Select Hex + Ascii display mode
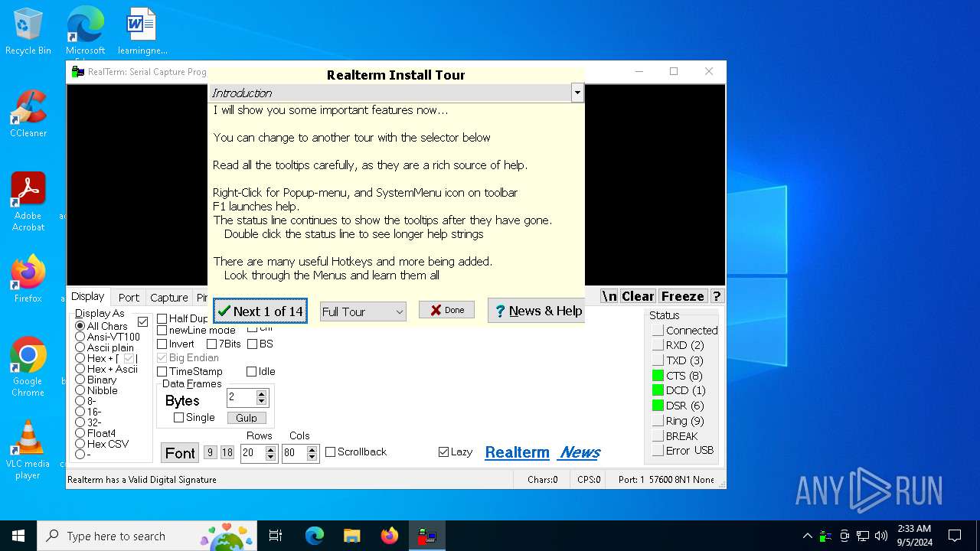The height and width of the screenshot is (551, 980). 80,369
